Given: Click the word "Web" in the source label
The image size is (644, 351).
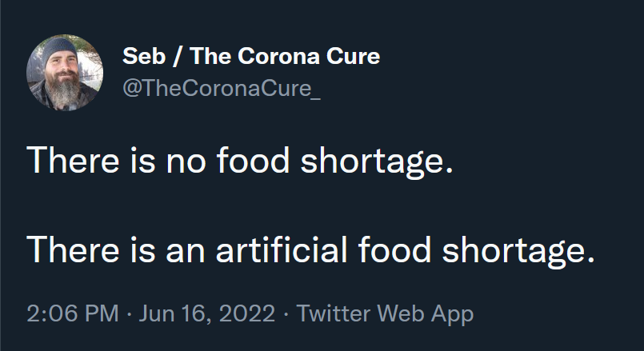Looking at the screenshot, I should [401, 313].
